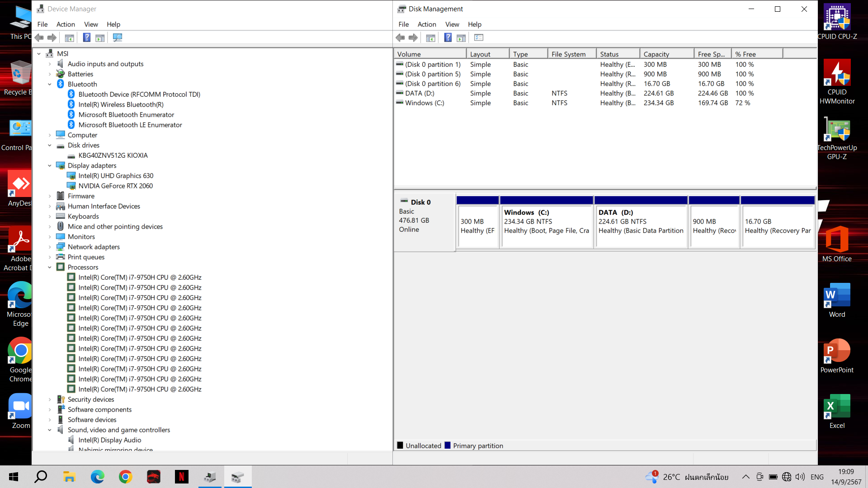
Task: Click network globe icon in system tray
Action: click(787, 477)
